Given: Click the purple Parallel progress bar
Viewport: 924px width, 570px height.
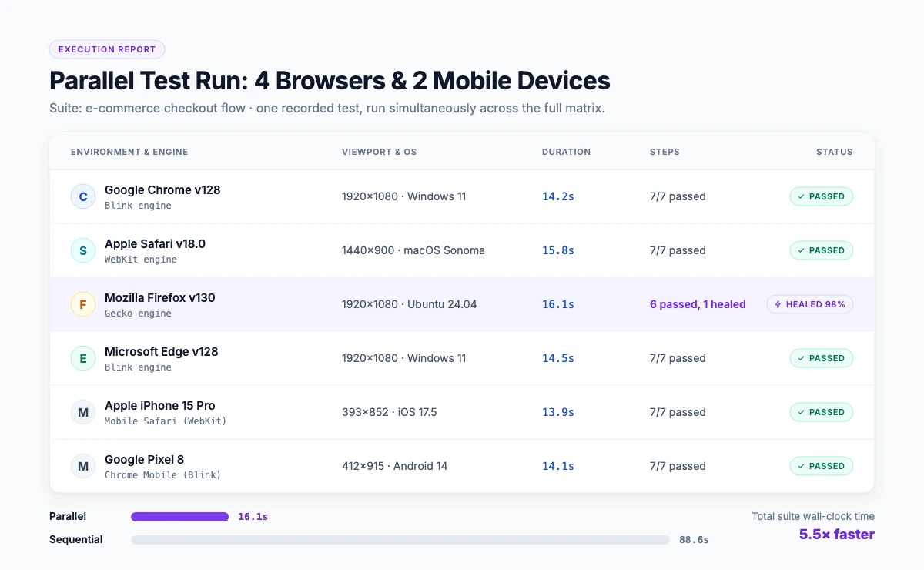Looking at the screenshot, I should click(180, 517).
